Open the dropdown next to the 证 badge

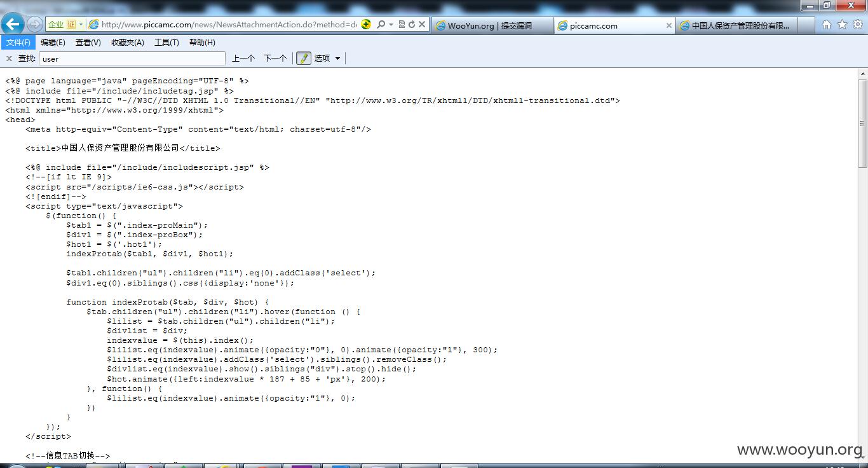point(81,24)
